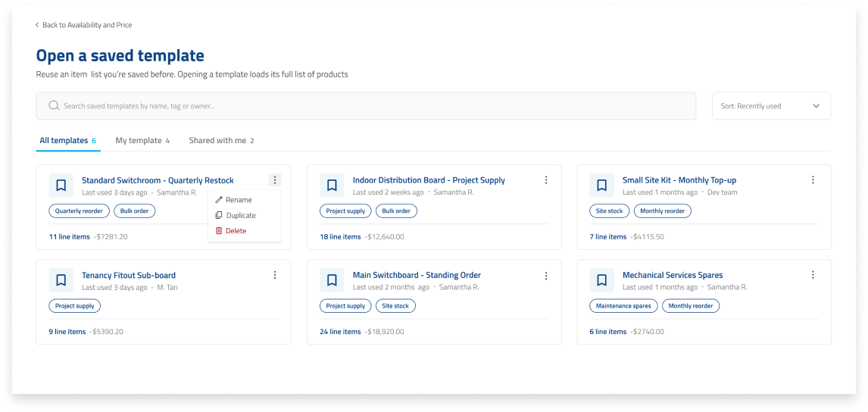Open three-dot menu on Tenancy Fitout Sub-board
Viewport: 868px width, 412px height.
point(275,275)
